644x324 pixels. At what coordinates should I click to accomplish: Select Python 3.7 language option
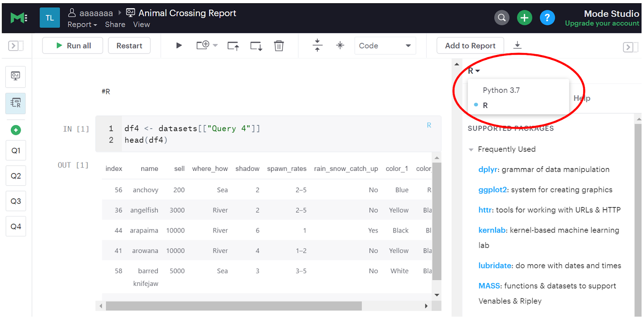(501, 90)
